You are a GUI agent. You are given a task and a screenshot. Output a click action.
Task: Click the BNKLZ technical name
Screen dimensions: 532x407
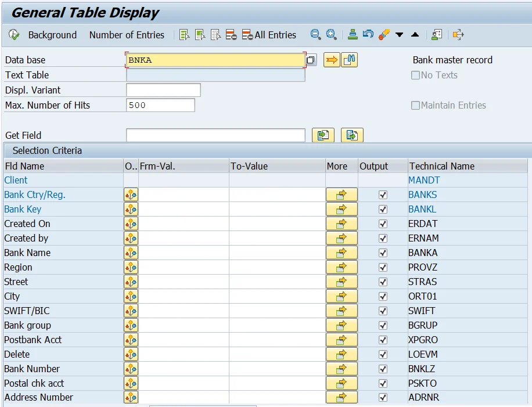(x=422, y=369)
